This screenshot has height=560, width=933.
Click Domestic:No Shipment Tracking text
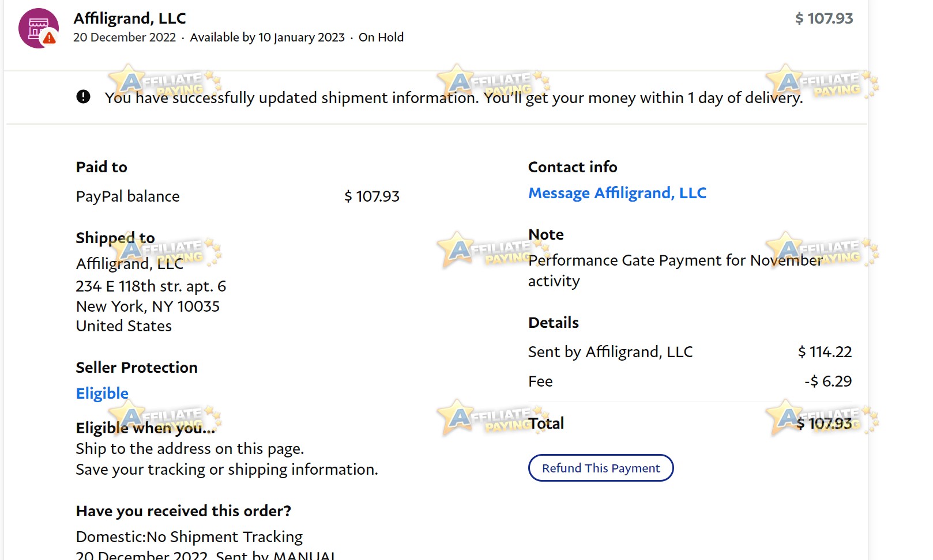tap(189, 537)
